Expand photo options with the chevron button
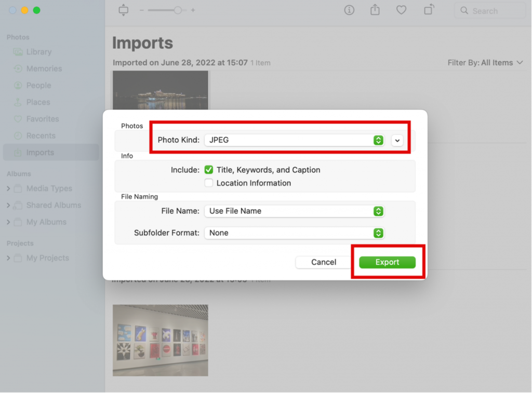Viewport: 532px width, 393px height. pyautogui.click(x=397, y=140)
